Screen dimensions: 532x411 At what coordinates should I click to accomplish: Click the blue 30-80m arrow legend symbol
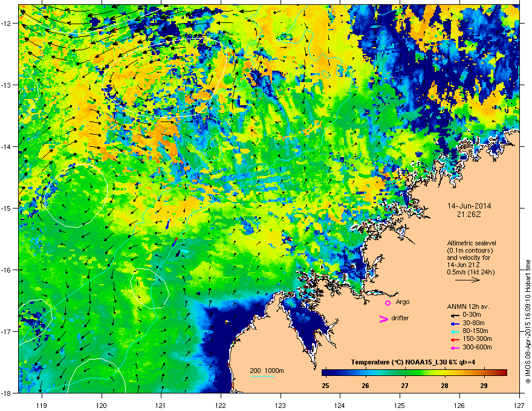point(455,323)
